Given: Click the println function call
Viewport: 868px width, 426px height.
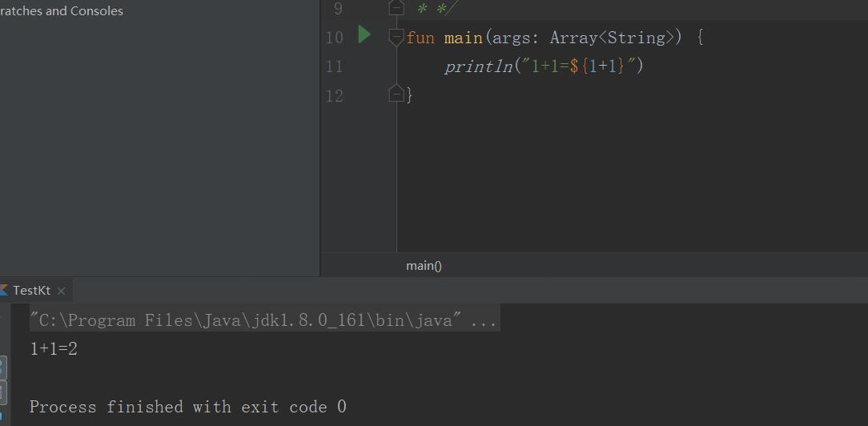Looking at the screenshot, I should pyautogui.click(x=478, y=66).
